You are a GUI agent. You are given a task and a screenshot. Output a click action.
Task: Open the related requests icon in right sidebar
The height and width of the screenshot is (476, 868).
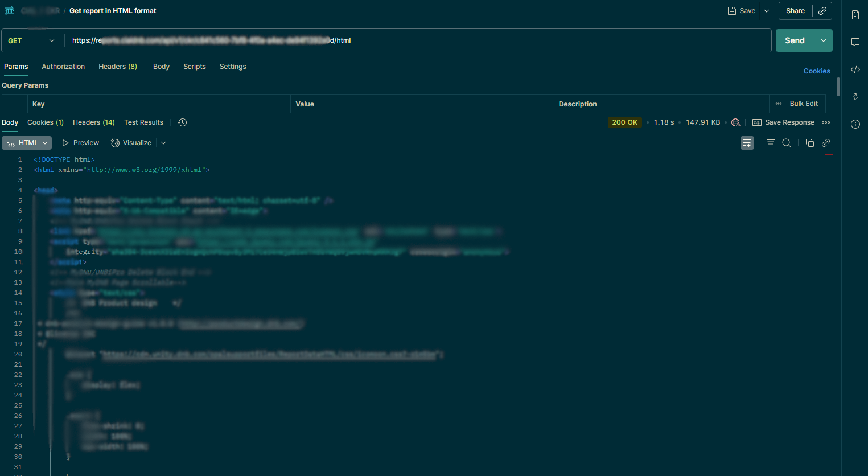(x=855, y=97)
